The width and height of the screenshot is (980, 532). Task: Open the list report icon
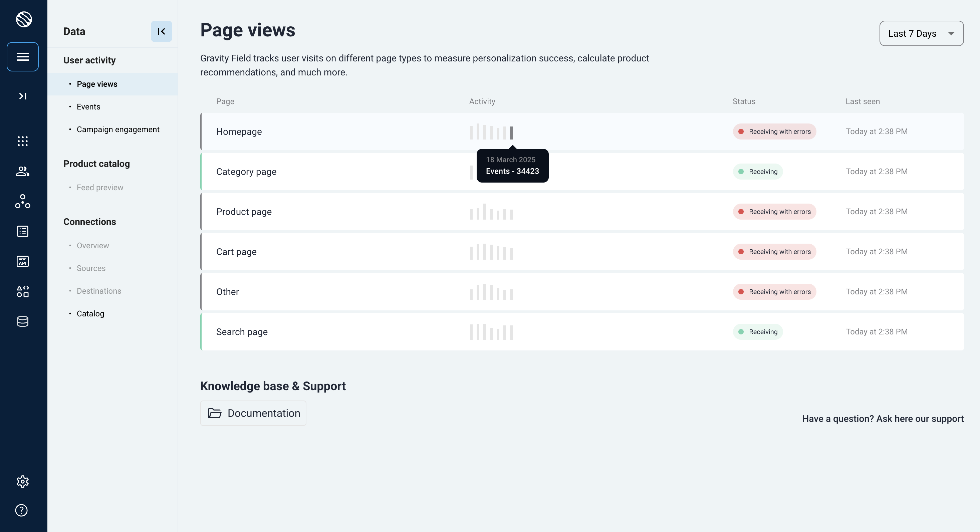(22, 231)
